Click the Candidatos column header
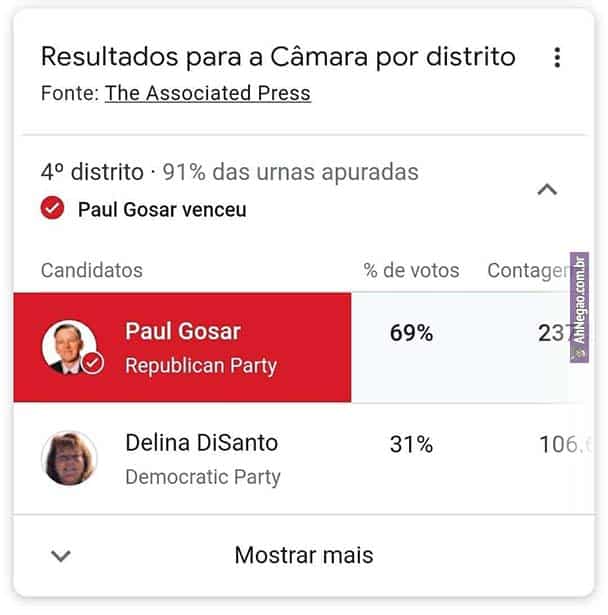608x615 pixels. [x=92, y=270]
